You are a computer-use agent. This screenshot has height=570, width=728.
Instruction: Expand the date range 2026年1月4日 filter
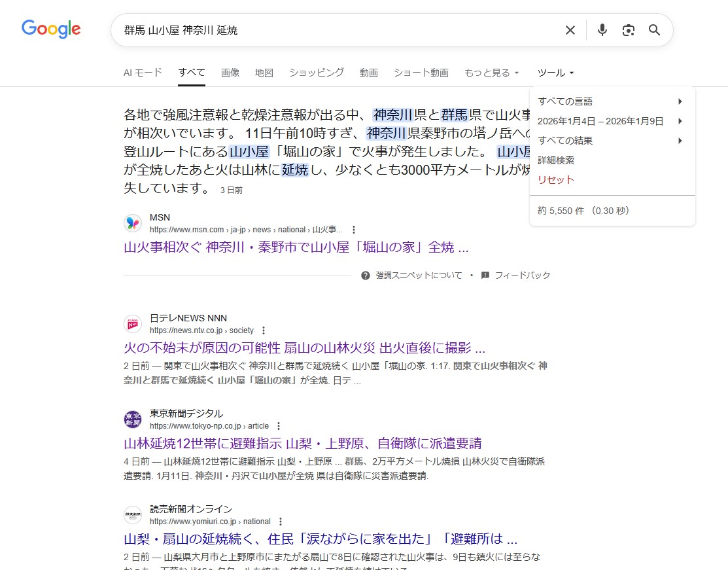[x=610, y=121]
